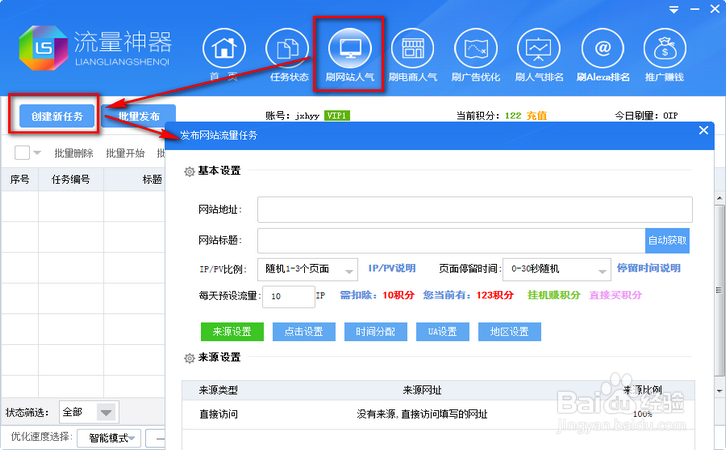Click the 网站标题 input field
The image size is (726, 450).
pyautogui.click(x=451, y=240)
